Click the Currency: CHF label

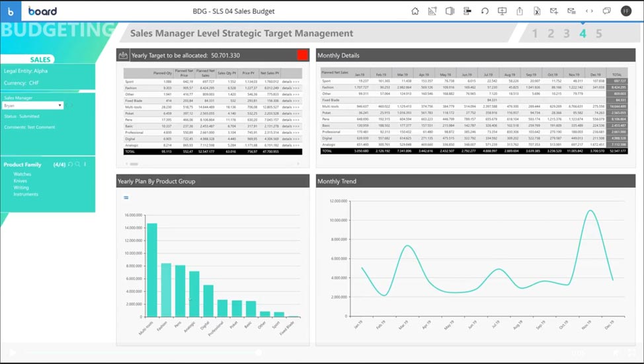click(x=21, y=83)
